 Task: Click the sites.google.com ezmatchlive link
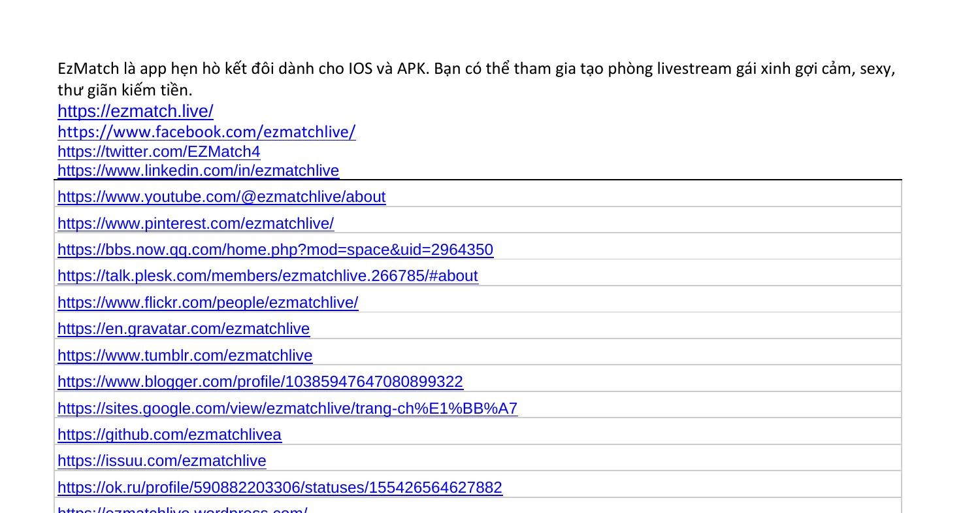point(287,408)
